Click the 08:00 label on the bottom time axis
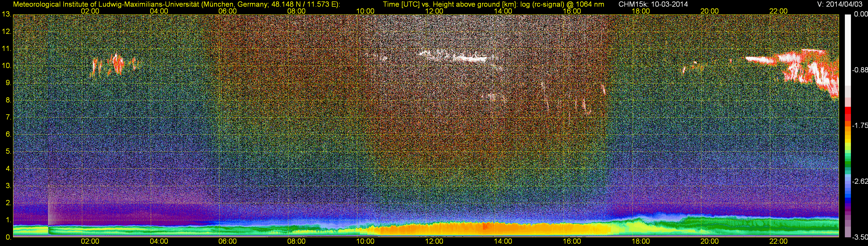Image resolution: width=868 pixels, height=246 pixels. pos(297,242)
